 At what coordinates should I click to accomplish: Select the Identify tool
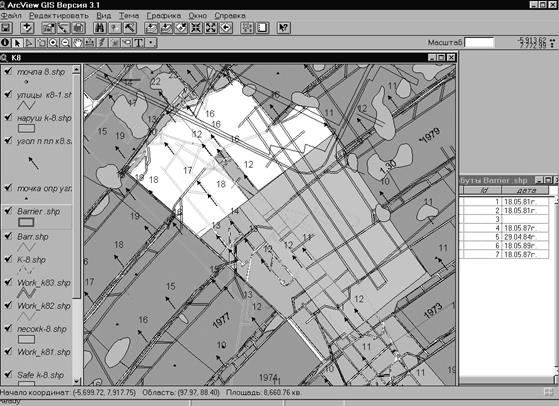[x=5, y=43]
